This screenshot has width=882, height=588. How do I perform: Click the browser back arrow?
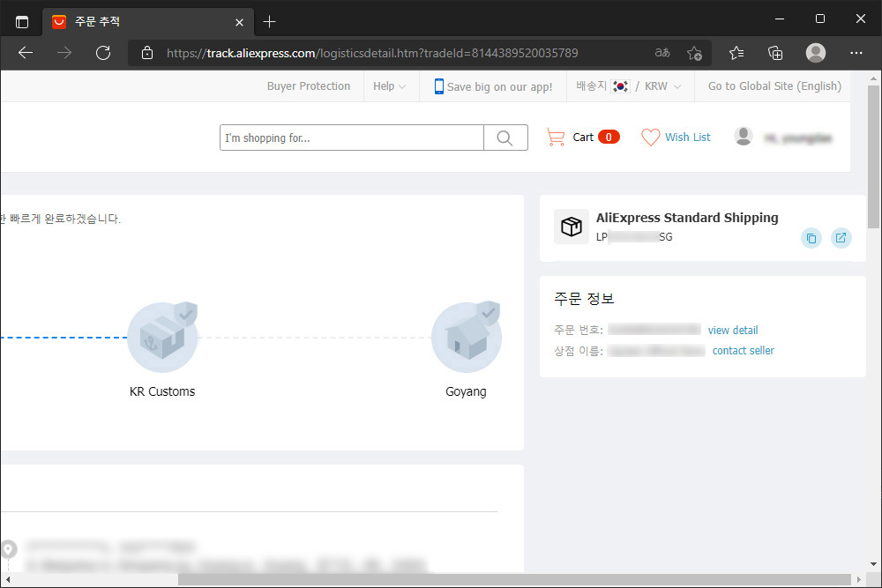pyautogui.click(x=26, y=53)
